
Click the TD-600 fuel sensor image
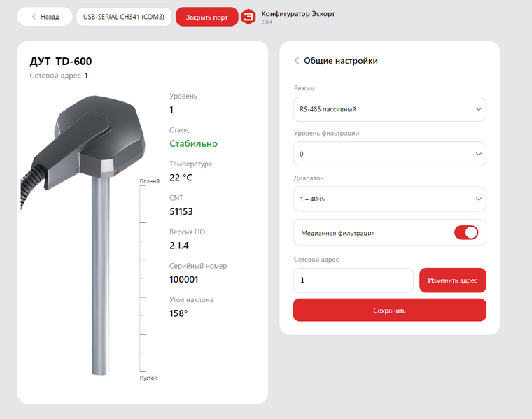[x=83, y=235]
